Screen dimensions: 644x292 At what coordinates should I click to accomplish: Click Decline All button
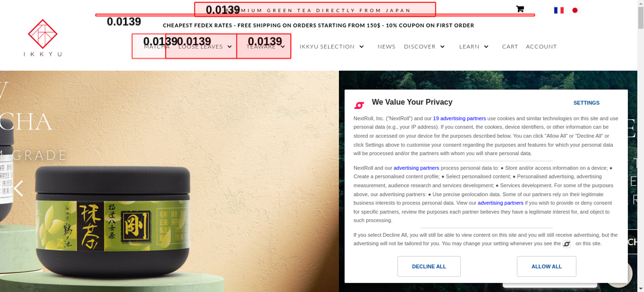429,266
